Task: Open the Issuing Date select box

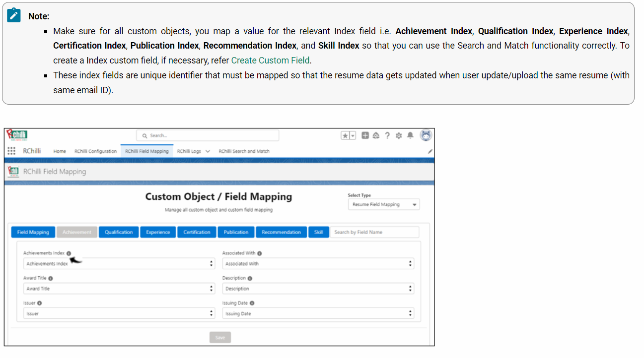Action: click(318, 313)
